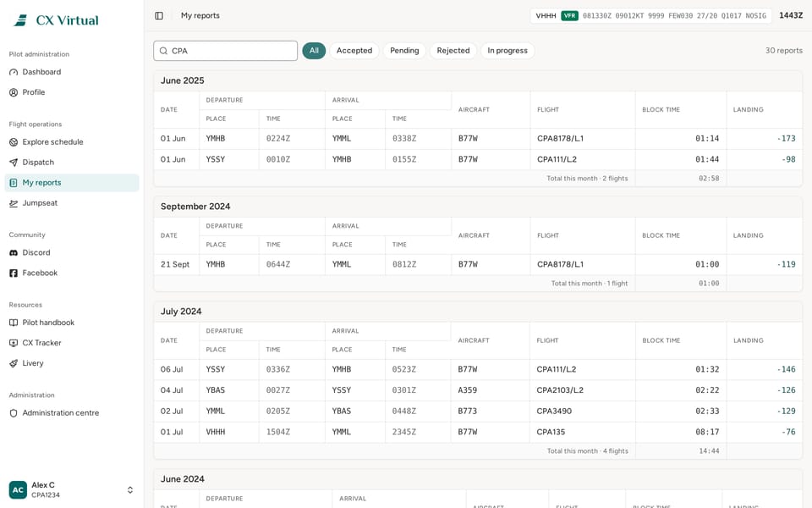Open the CPA135 flight report
The image size is (812, 508).
pyautogui.click(x=478, y=432)
